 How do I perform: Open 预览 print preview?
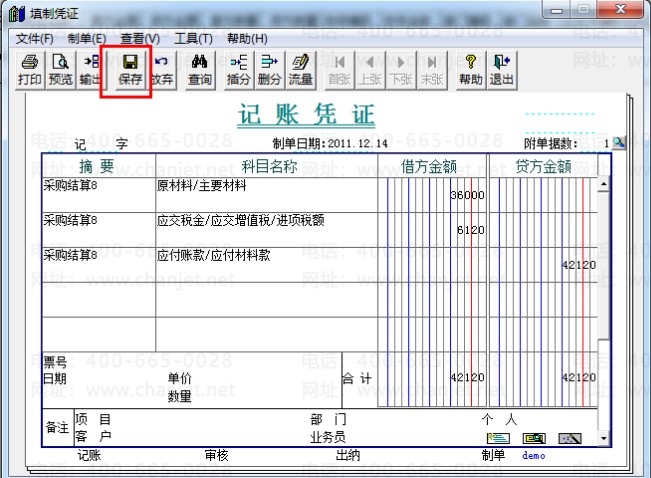pyautogui.click(x=60, y=70)
